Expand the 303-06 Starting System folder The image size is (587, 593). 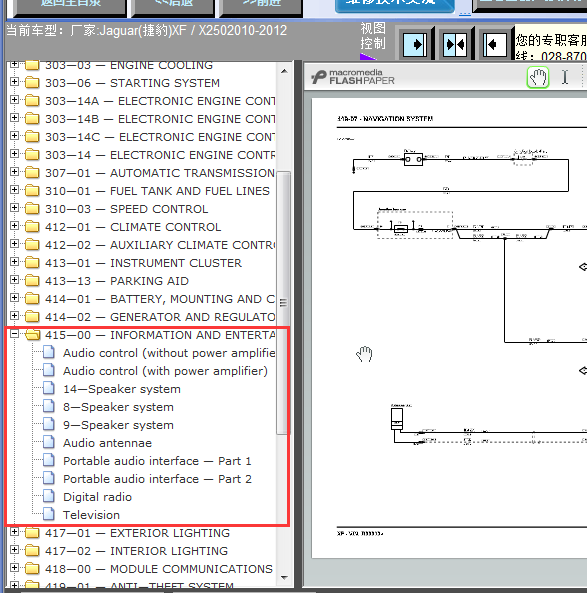click(x=14, y=82)
